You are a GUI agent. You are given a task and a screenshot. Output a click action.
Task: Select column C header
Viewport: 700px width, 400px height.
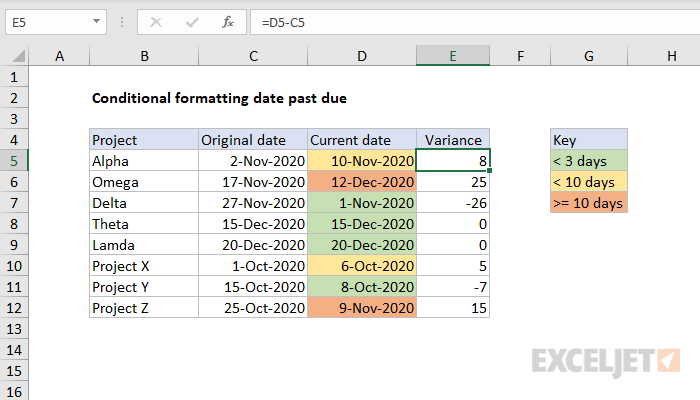click(x=253, y=56)
